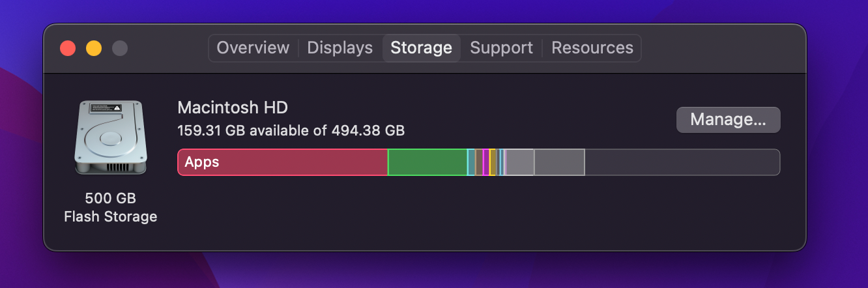Click the magenta storage bar segment
This screenshot has height=288, width=868.
(485, 162)
